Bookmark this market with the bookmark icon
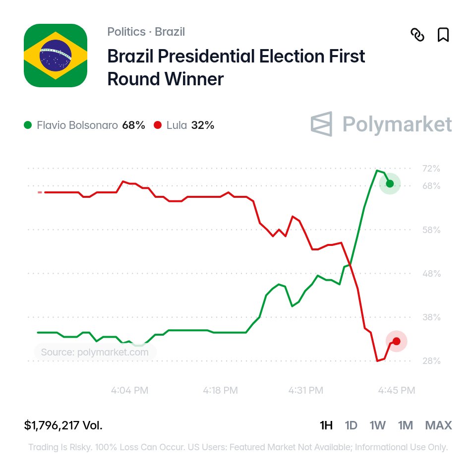Viewport: 476px width, 476px height. click(443, 35)
